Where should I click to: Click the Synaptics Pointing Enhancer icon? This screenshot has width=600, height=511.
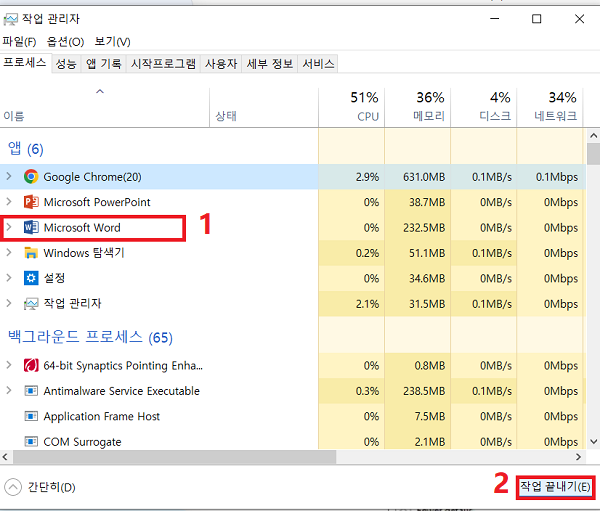31,365
